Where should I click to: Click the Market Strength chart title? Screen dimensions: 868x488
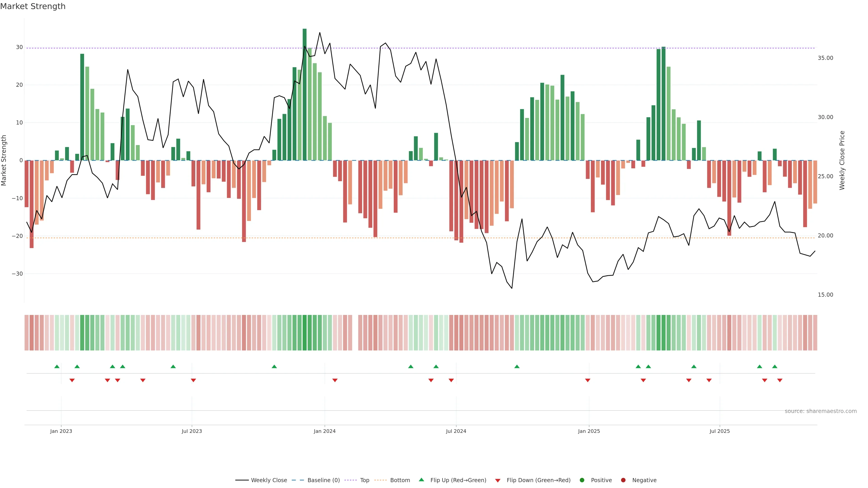pyautogui.click(x=33, y=6)
